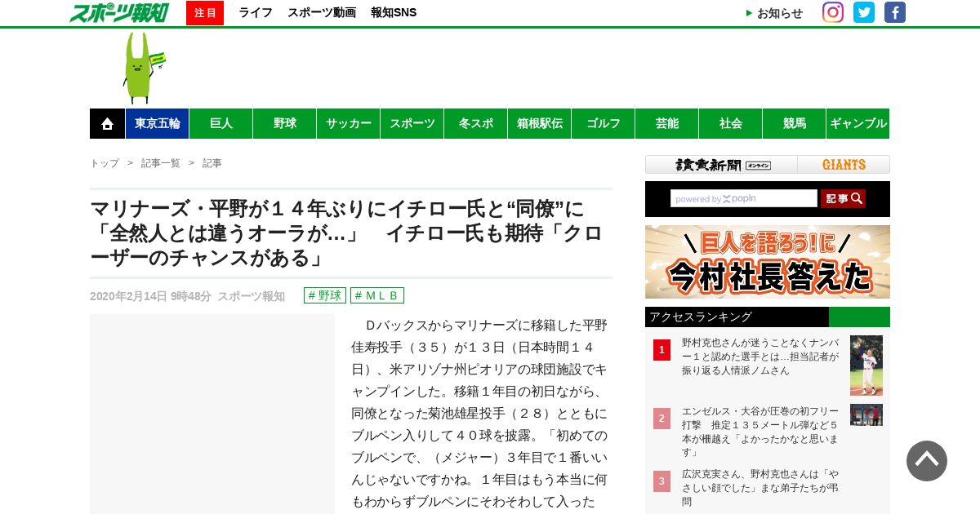Open the 報知SNS menu item
This screenshot has height=514, width=980.
(x=394, y=13)
